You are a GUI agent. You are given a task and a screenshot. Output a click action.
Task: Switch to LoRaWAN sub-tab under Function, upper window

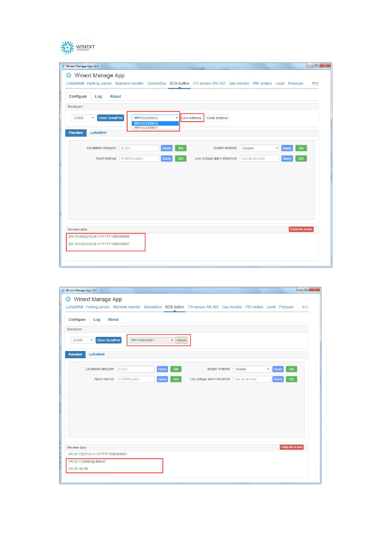[x=98, y=133]
